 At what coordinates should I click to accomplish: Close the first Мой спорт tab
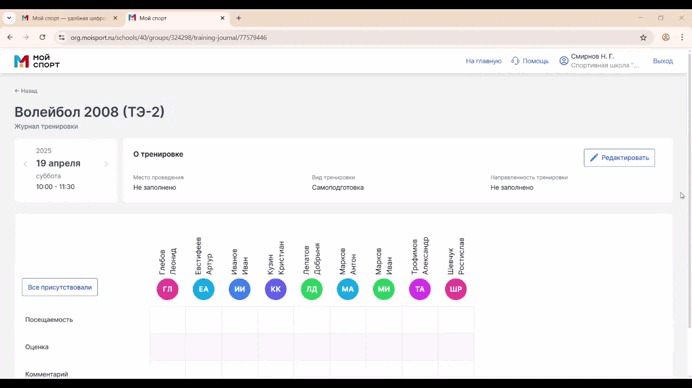pyautogui.click(x=115, y=18)
